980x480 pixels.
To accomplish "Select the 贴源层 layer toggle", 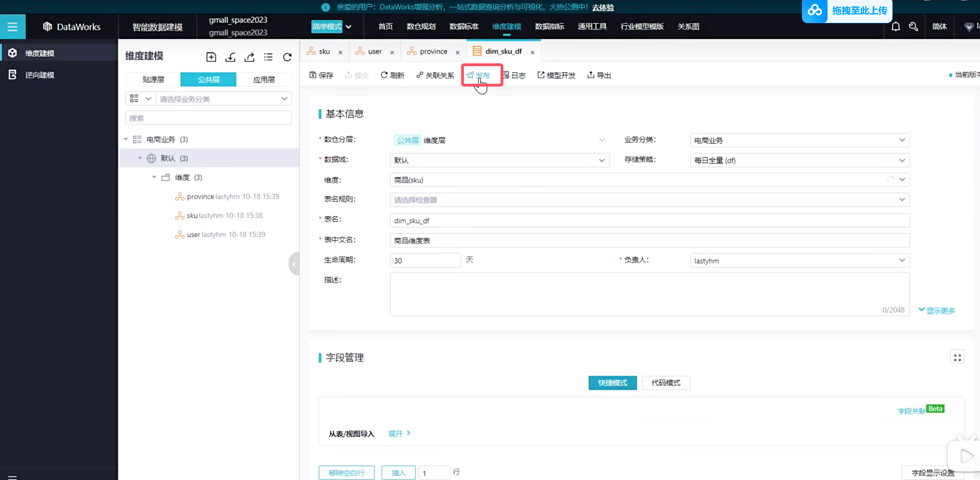I will click(153, 80).
